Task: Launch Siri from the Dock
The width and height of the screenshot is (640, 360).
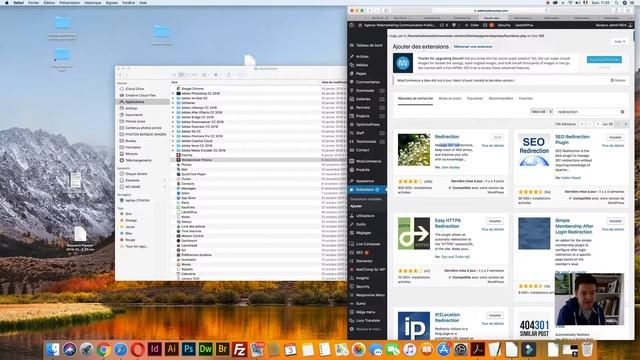Action: (69, 349)
